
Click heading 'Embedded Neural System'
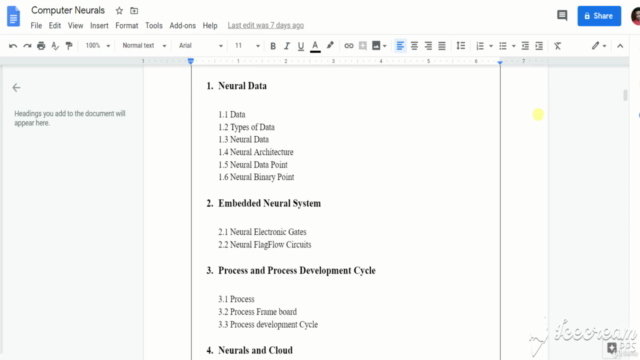pos(269,203)
